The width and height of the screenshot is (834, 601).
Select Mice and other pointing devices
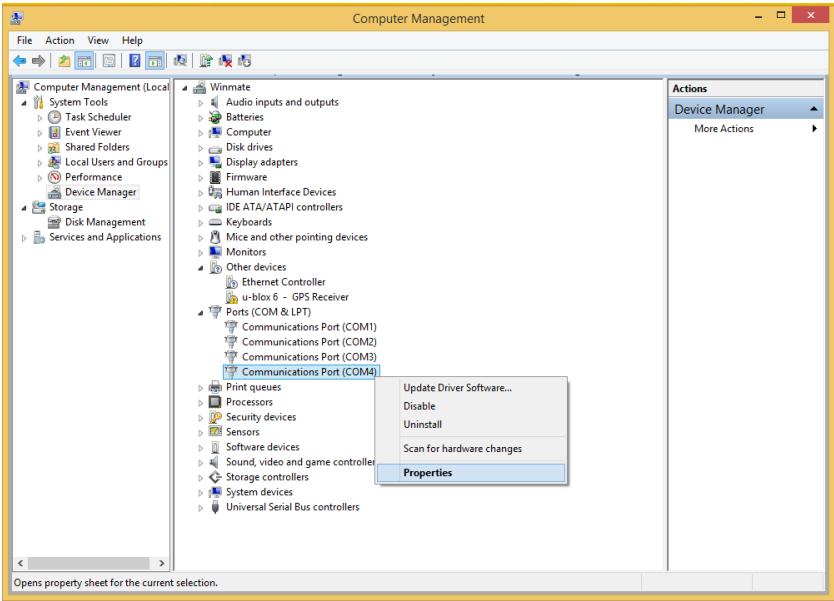(297, 237)
